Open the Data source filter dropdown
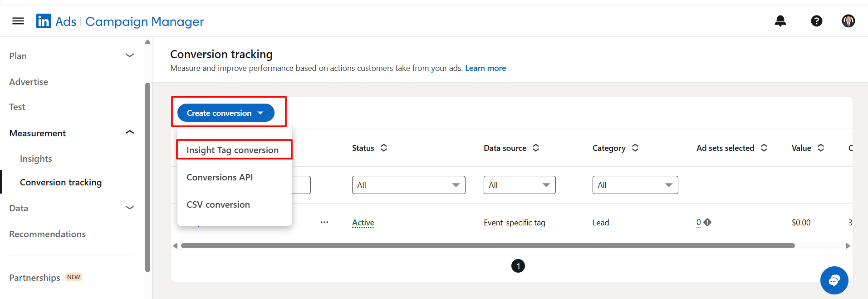Viewport: 868px width, 299px height. (519, 185)
